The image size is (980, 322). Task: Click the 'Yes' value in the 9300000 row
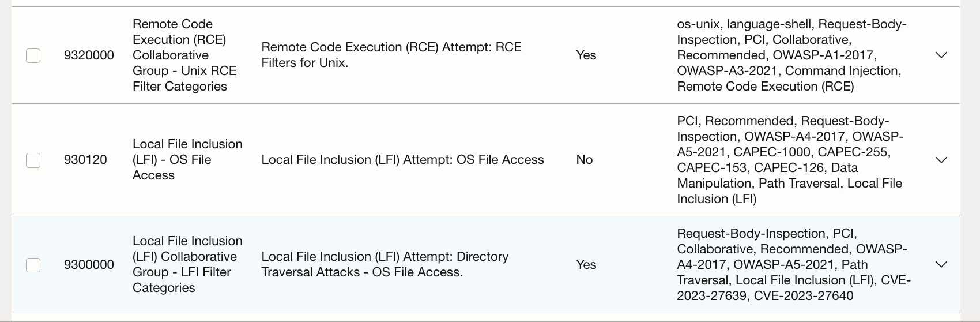point(586,265)
